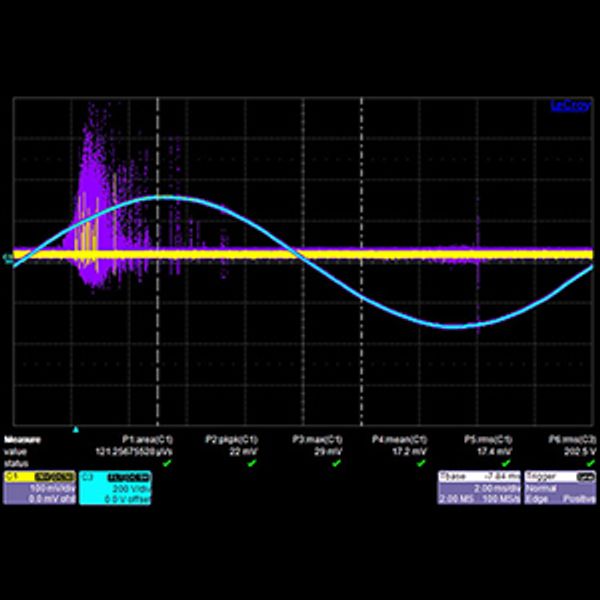Select the P6:rms(C3) measurement header
600x600 pixels.
(570, 439)
